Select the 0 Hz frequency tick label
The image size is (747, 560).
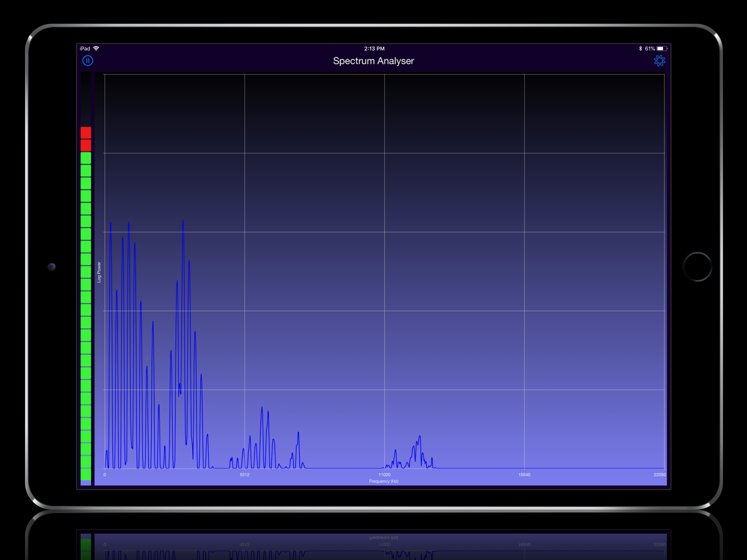[x=105, y=474]
